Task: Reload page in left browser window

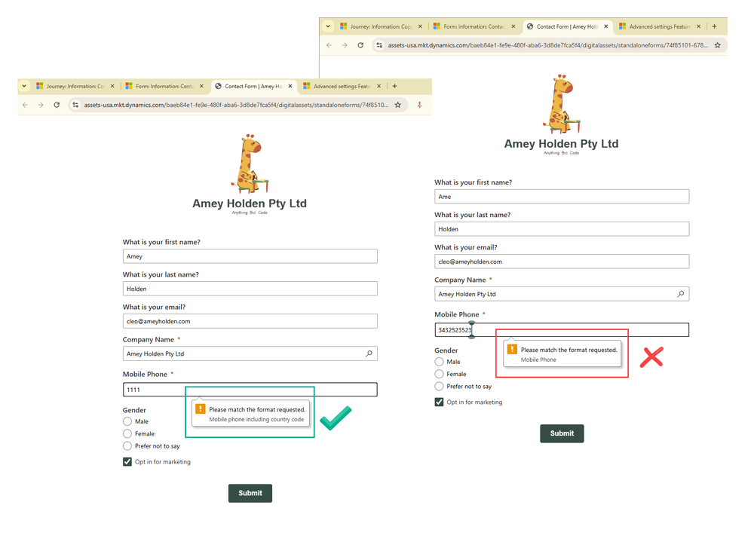Action: click(57, 105)
